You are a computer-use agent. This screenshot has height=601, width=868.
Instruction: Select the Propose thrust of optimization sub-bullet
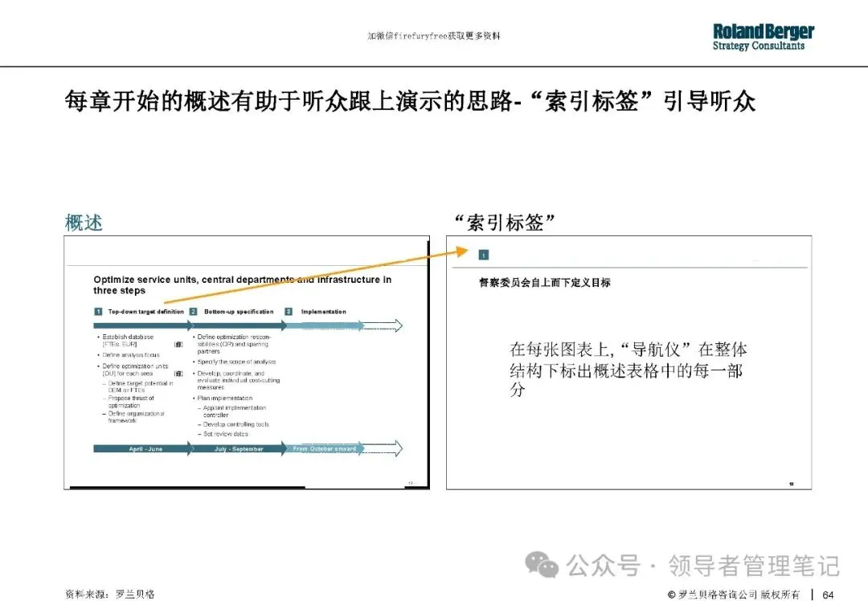click(129, 402)
